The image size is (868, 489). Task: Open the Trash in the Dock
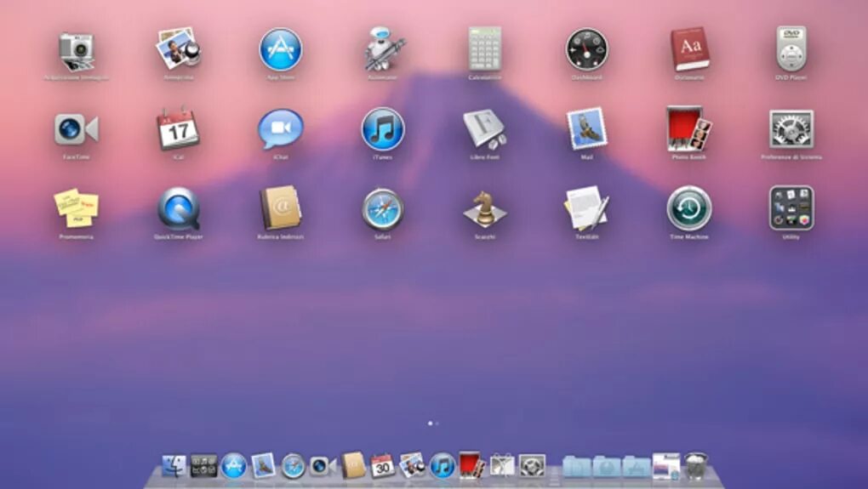[696, 466]
